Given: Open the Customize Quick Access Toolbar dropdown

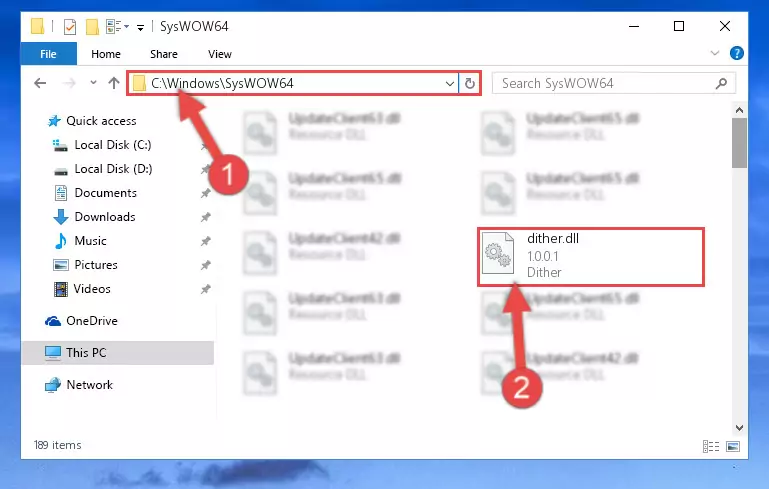Looking at the screenshot, I should (140, 27).
